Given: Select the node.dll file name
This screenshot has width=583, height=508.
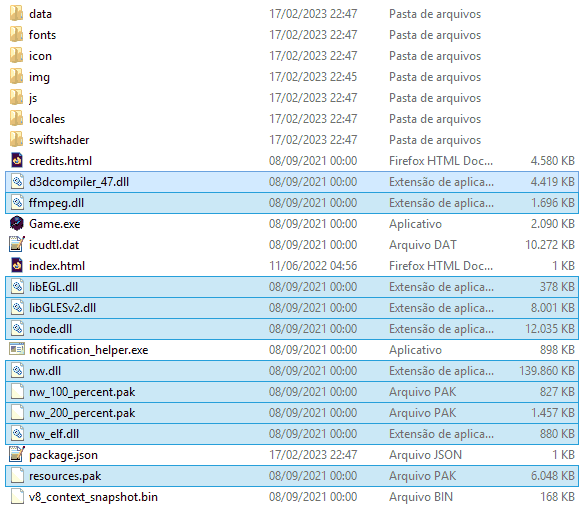Looking at the screenshot, I should click(51, 329).
